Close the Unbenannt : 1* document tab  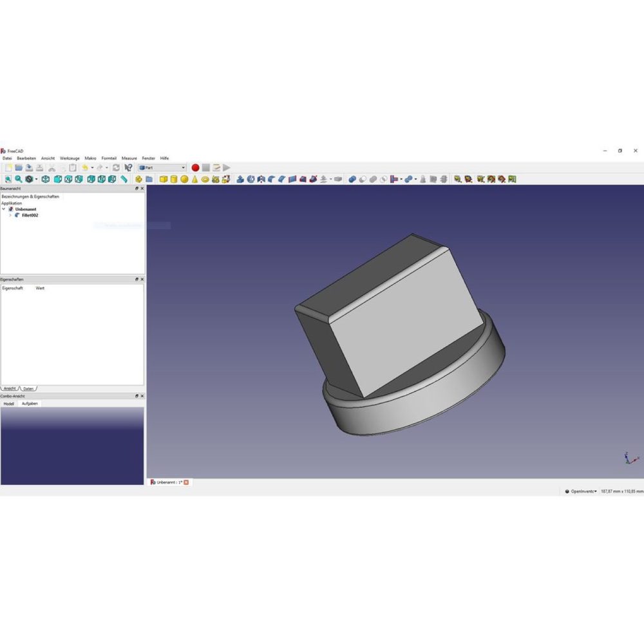point(186,482)
